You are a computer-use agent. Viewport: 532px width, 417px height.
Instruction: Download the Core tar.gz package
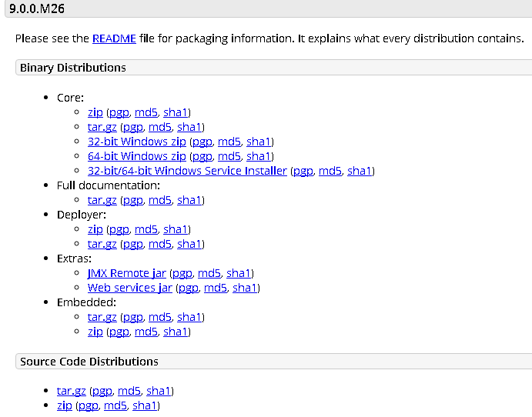(102, 127)
